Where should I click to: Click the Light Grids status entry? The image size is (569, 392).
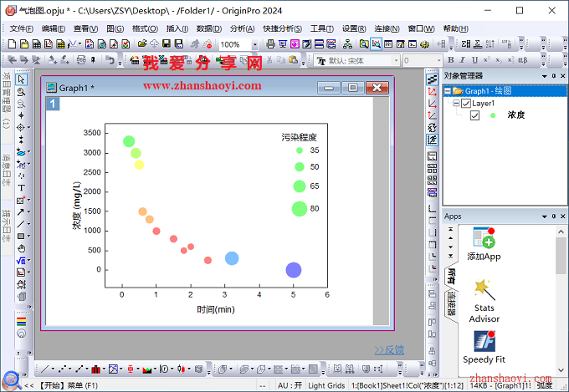(326, 385)
